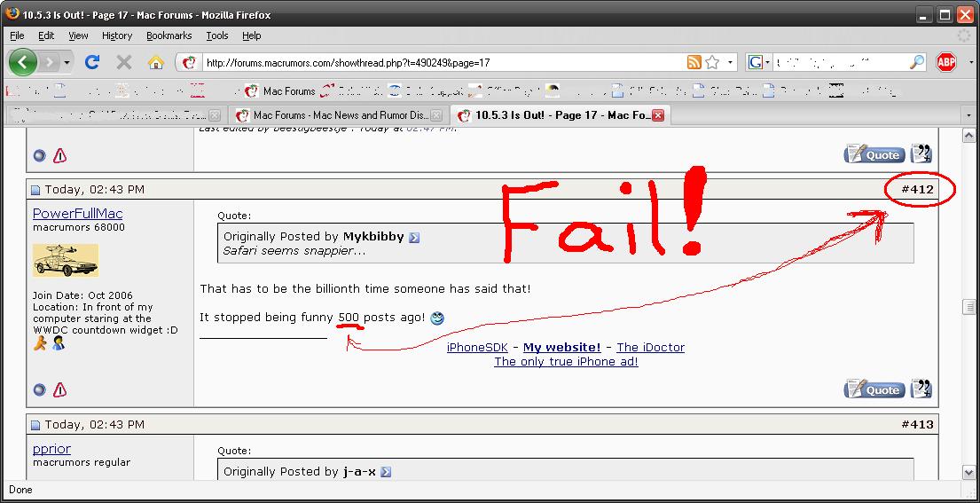Click online status icon in post above #412
980x503 pixels.
pos(39,155)
